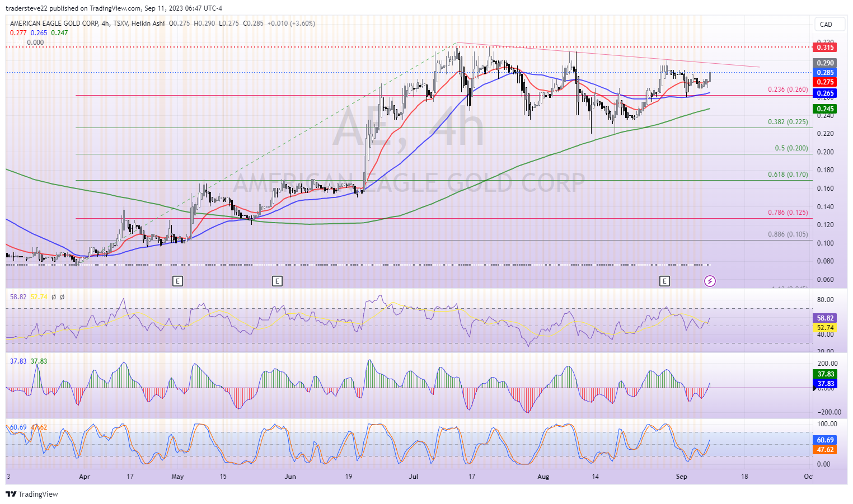Click the purple lightning event icon
This screenshot has width=853, height=504.
coord(710,281)
